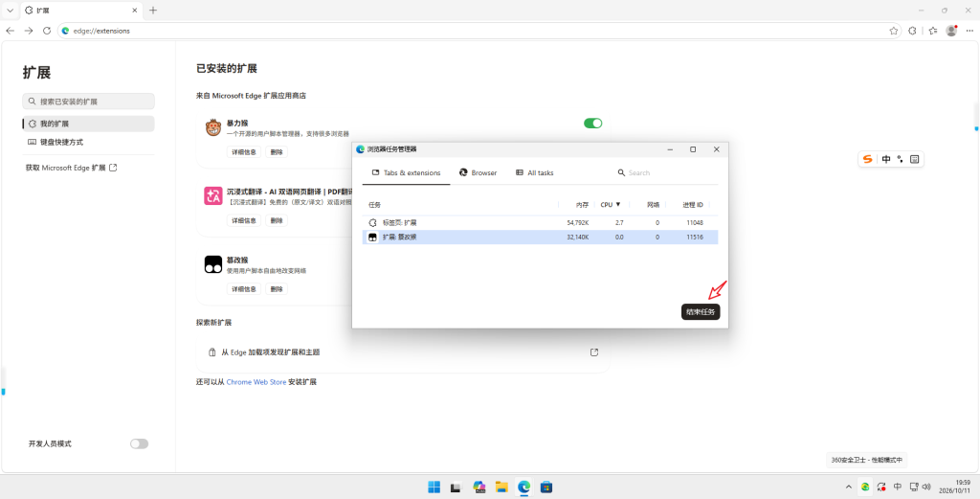Click the 内存 column header
This screenshot has width=980, height=499.
click(x=582, y=204)
